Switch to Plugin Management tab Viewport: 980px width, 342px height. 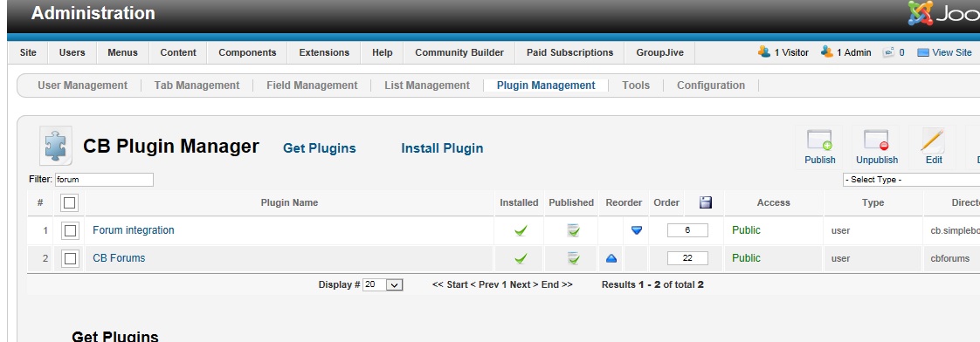tap(546, 85)
